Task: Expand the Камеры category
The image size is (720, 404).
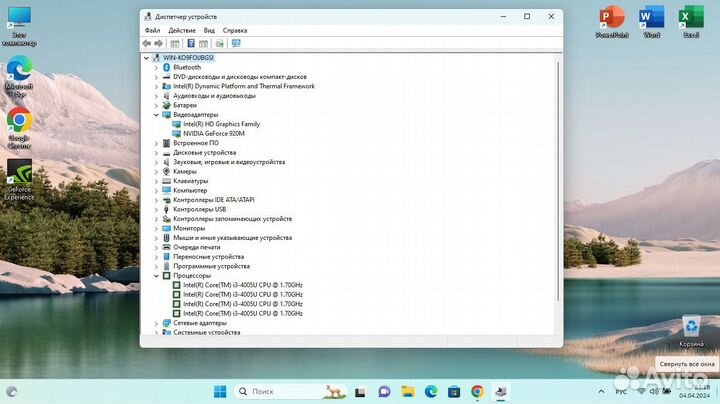Action: [156, 171]
